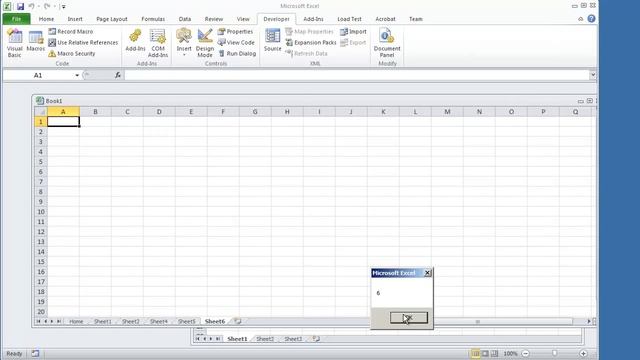Image resolution: width=640 pixels, height=360 pixels.
Task: Click Undo in Quick Access toolbar
Action: coord(31,6)
